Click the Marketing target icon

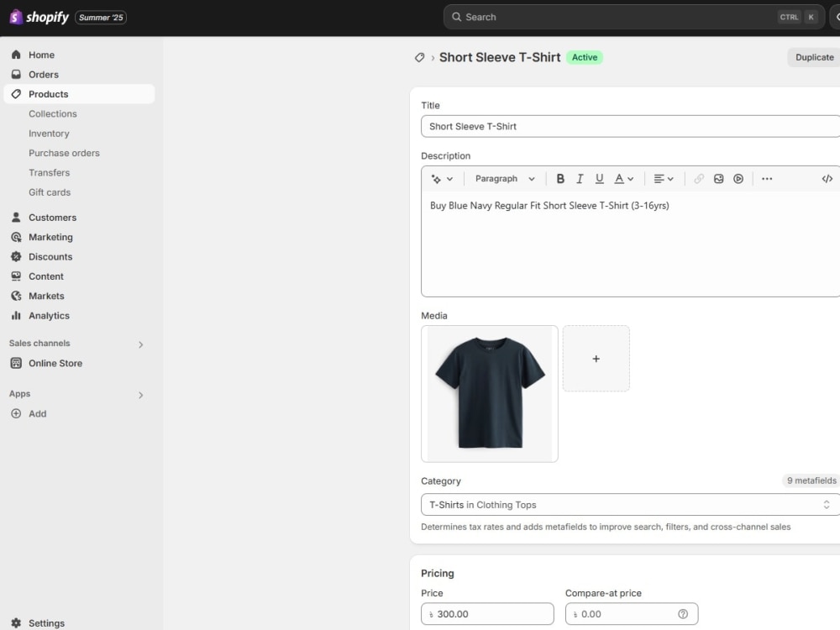coord(16,237)
